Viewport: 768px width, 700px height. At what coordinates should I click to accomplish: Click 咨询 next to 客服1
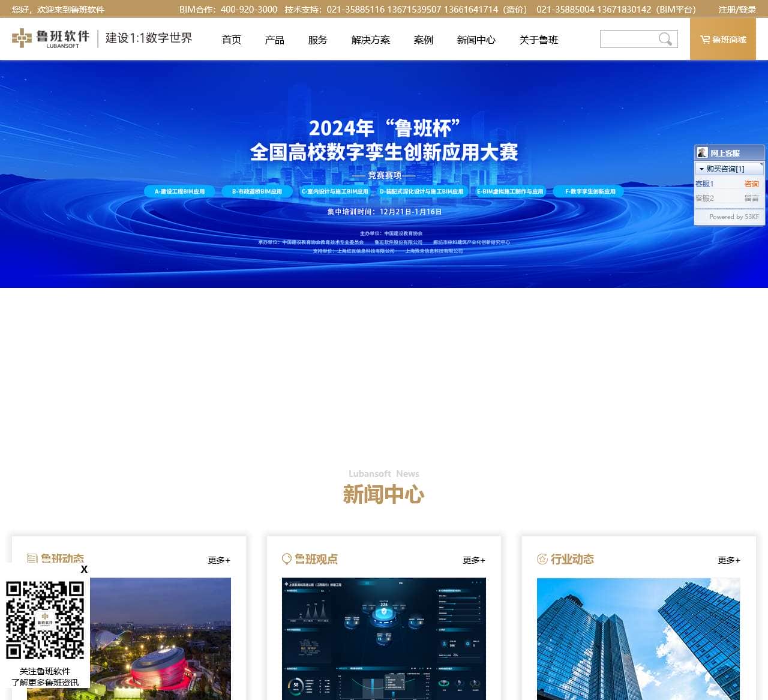point(752,184)
